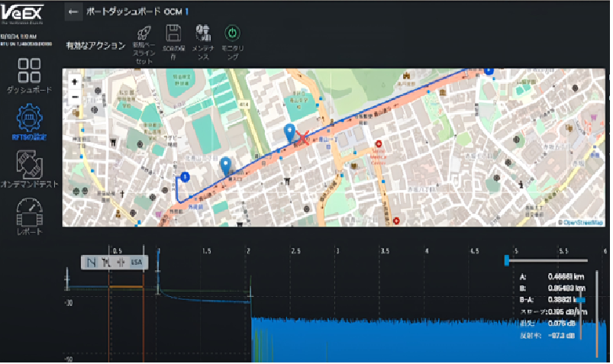
Task: Select first trace tool icon in OTDR toolbar
Action: 91,263
